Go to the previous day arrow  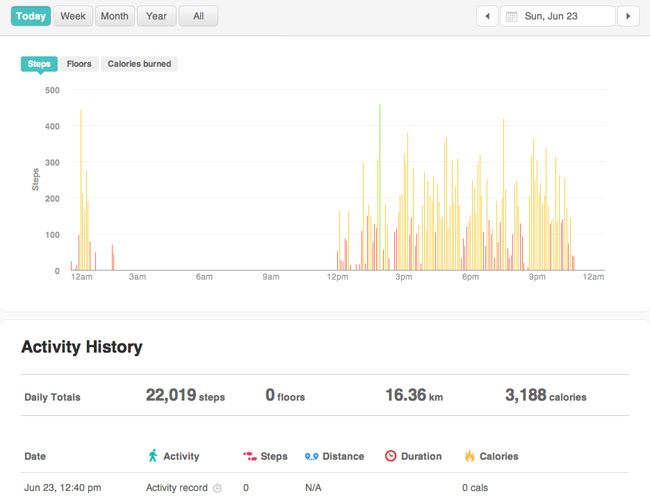[x=487, y=16]
